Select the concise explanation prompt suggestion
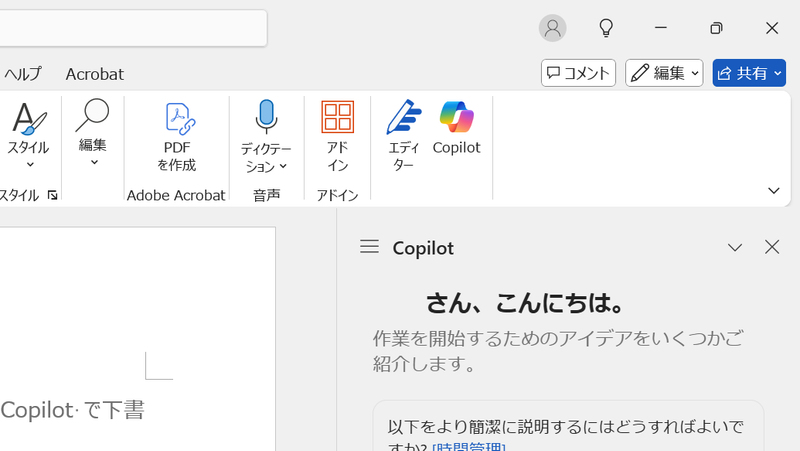 [x=568, y=427]
